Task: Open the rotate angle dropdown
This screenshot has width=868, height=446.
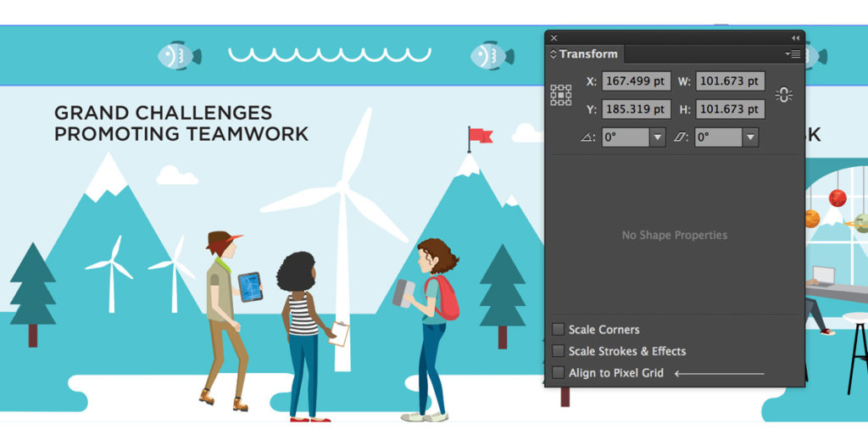Action: coord(657,137)
